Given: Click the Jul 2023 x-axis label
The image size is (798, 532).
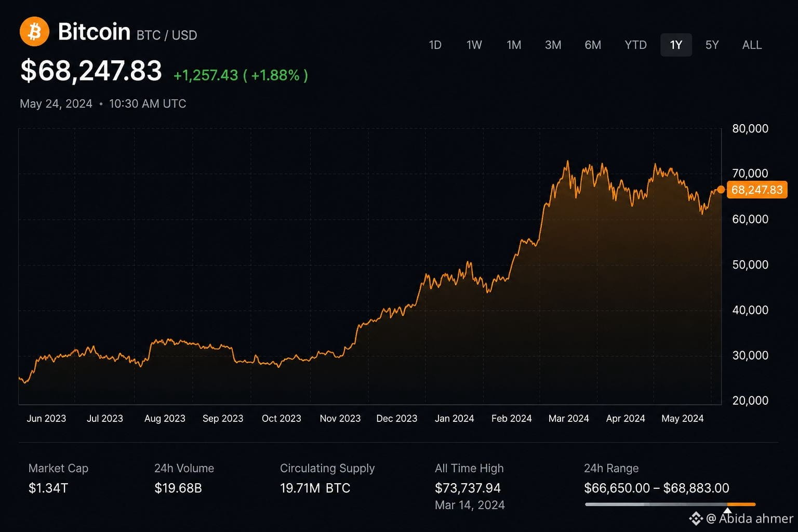Looking at the screenshot, I should (105, 419).
